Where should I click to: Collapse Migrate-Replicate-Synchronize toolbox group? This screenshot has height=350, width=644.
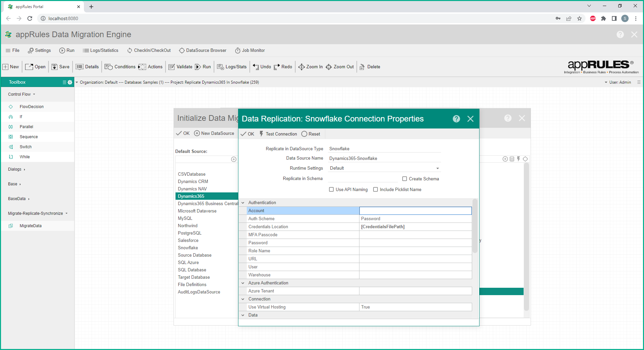coord(38,213)
